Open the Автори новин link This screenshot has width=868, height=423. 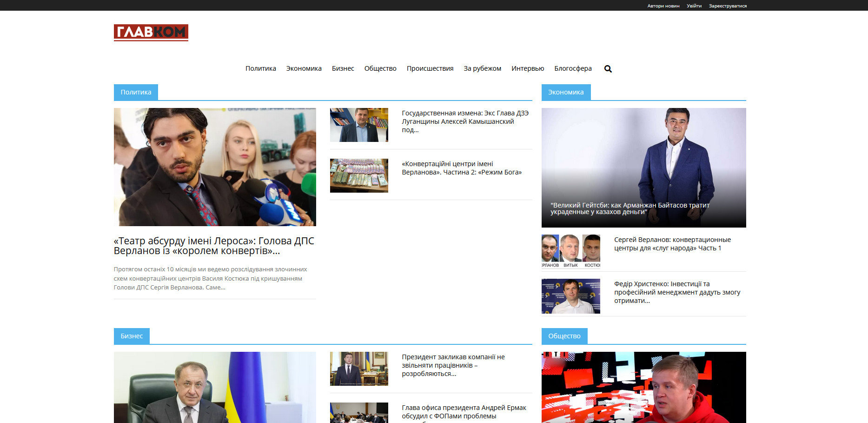coord(663,6)
